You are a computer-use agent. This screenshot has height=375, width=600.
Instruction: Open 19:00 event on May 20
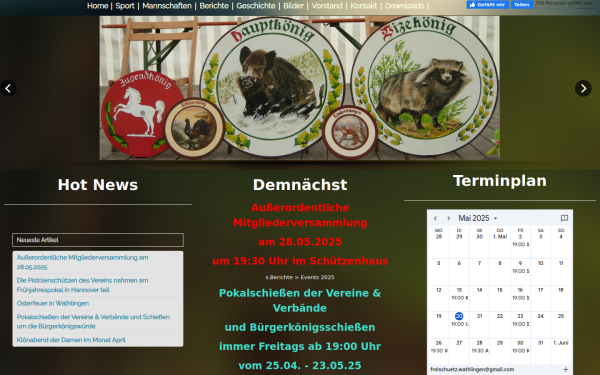459,324
